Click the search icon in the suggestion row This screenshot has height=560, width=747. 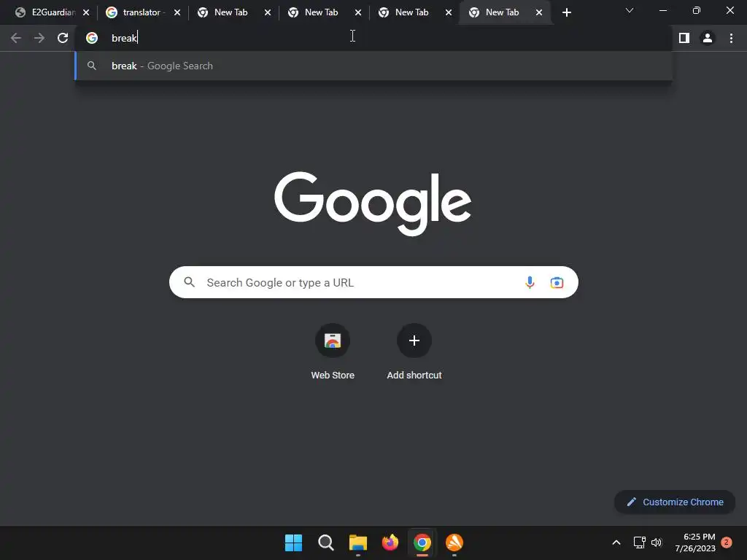[92, 66]
